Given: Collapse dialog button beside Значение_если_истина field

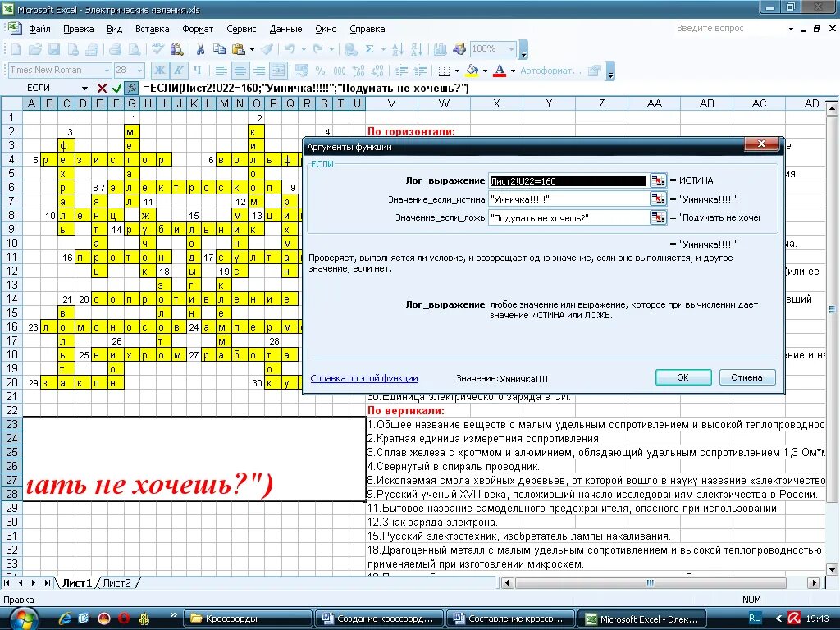Looking at the screenshot, I should pos(658,199).
